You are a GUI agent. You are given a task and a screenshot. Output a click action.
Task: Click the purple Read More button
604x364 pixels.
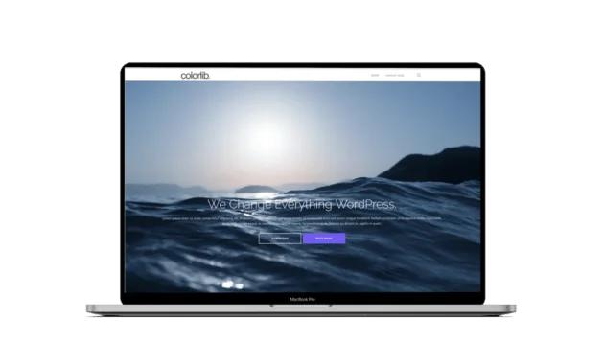click(x=324, y=239)
